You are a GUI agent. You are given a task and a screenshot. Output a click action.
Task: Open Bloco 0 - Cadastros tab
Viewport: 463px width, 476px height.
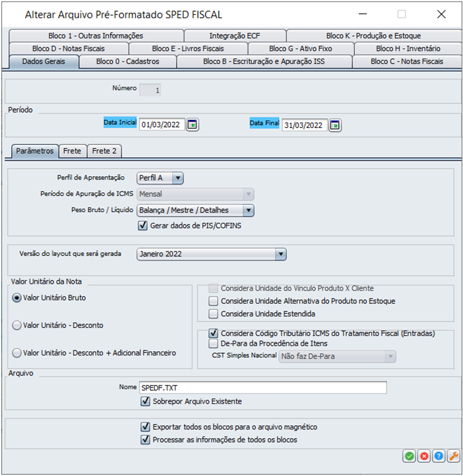pyautogui.click(x=128, y=61)
